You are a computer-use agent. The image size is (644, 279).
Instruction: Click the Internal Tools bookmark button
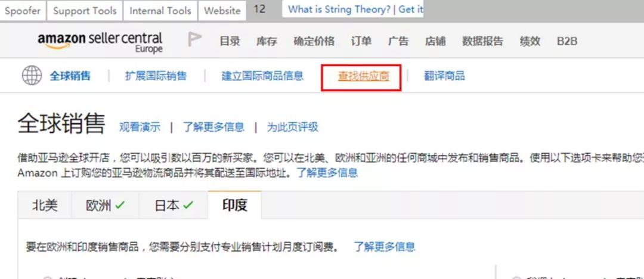click(160, 11)
